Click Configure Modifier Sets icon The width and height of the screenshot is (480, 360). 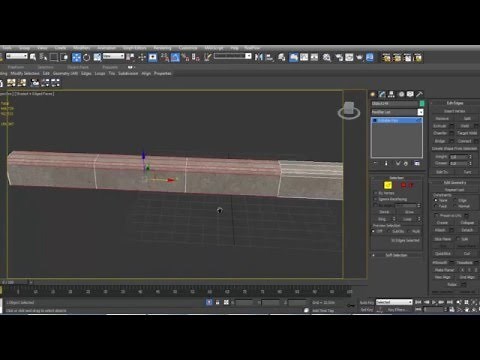click(x=417, y=163)
